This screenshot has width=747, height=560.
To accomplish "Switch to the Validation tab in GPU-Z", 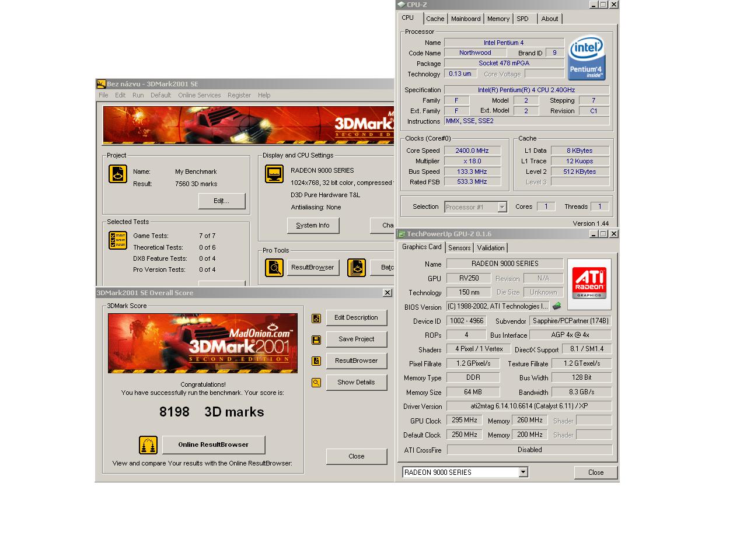I will pos(491,248).
